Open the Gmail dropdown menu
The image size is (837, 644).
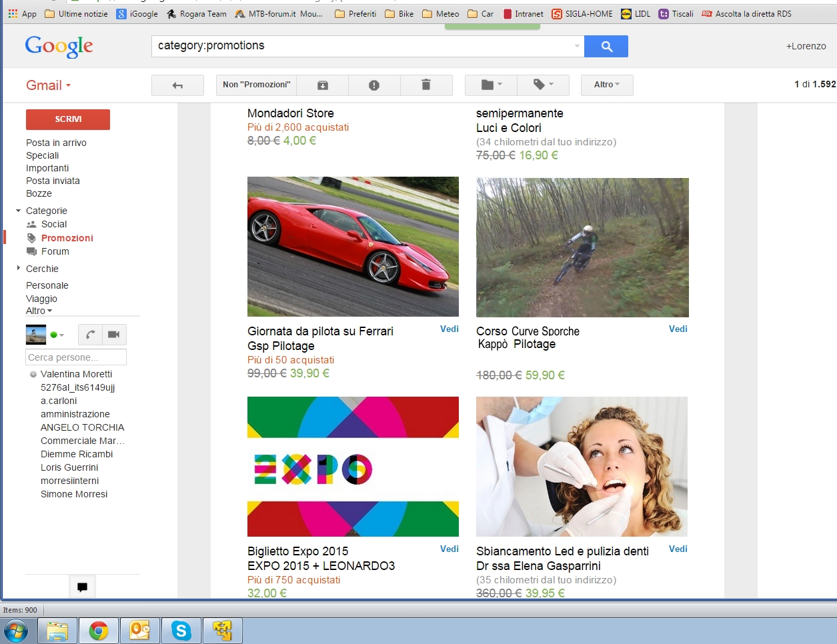[48, 85]
